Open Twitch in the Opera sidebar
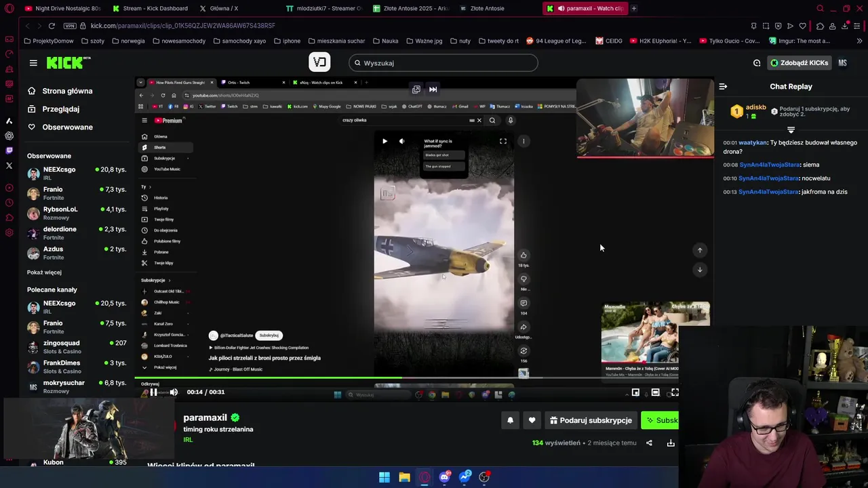Image resolution: width=868 pixels, height=488 pixels. pos(9,150)
